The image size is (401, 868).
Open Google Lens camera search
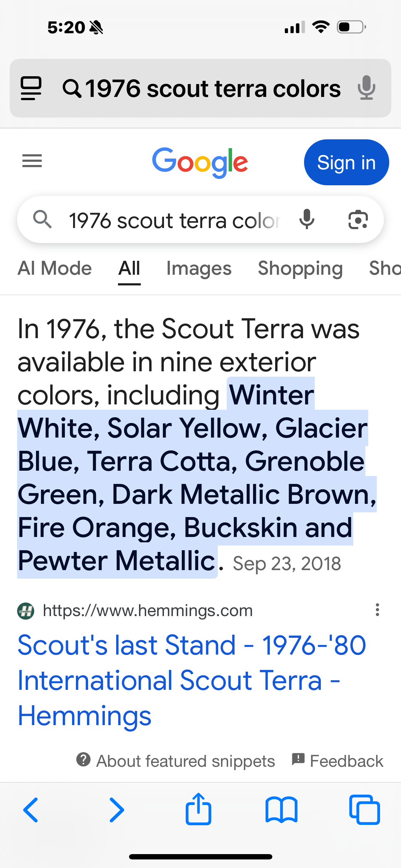[358, 219]
